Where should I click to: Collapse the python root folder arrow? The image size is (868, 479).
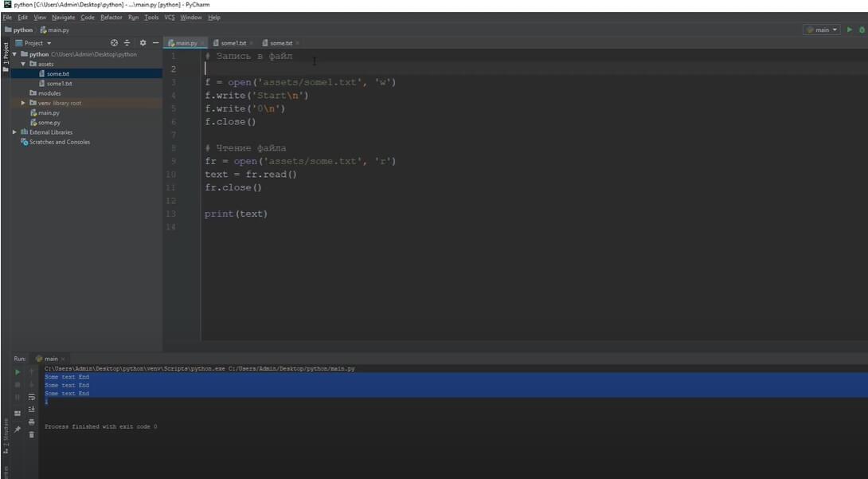pos(15,54)
